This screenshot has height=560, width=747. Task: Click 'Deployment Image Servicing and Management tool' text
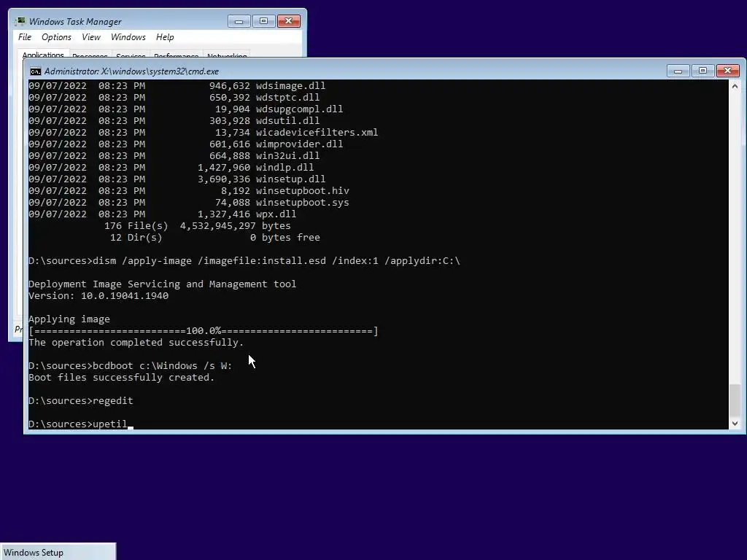pos(163,284)
